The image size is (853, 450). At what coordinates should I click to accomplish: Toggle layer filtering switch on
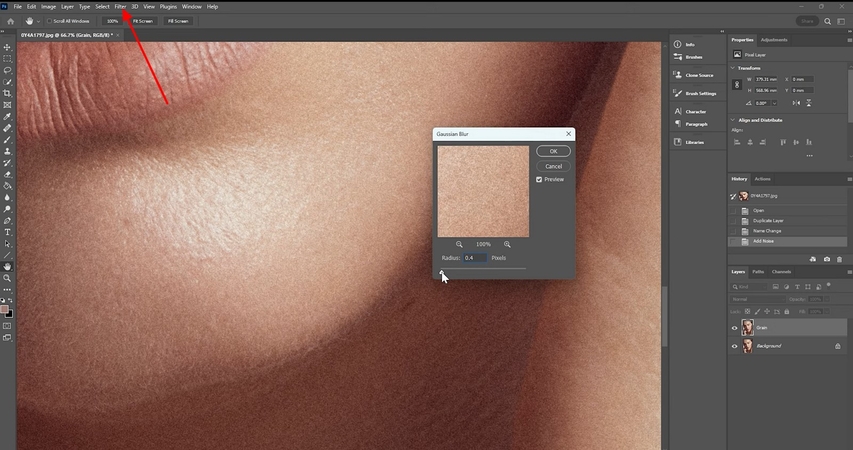[x=829, y=285]
